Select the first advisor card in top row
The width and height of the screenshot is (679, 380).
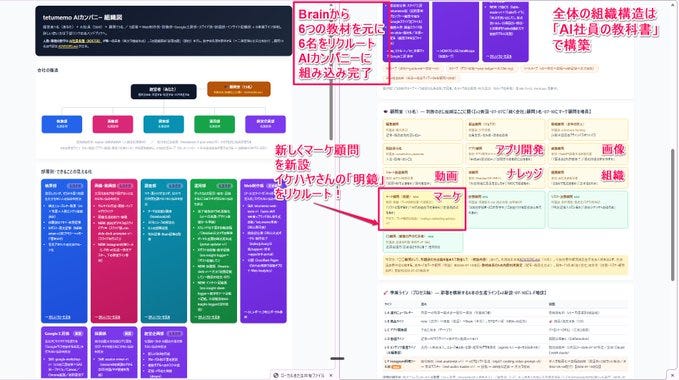(422, 130)
